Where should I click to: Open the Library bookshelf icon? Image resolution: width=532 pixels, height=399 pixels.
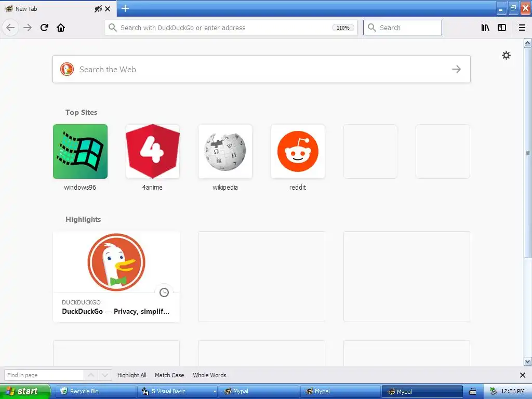tap(485, 28)
